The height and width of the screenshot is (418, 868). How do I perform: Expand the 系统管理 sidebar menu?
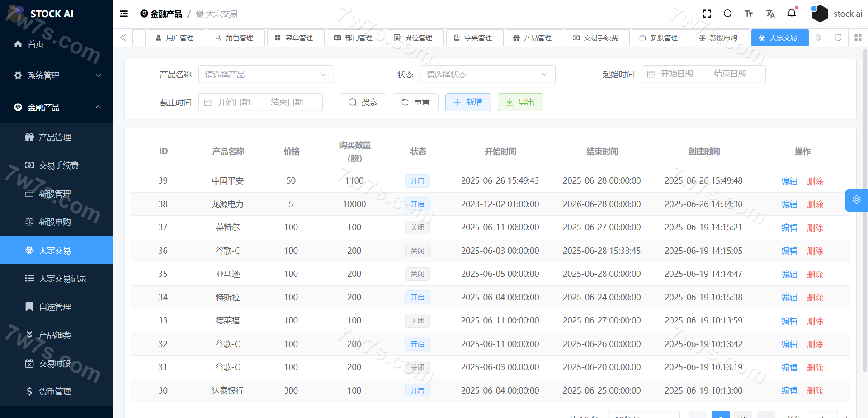coord(56,76)
